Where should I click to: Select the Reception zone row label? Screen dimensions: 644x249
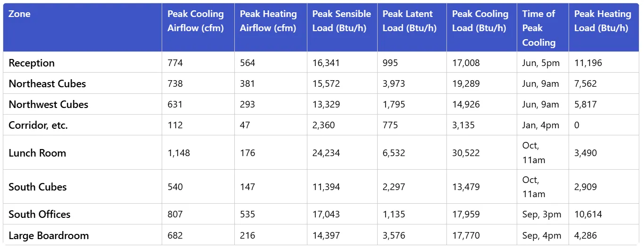click(32, 63)
